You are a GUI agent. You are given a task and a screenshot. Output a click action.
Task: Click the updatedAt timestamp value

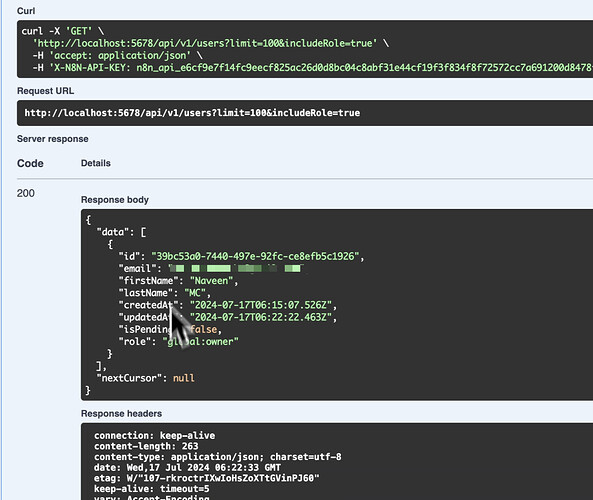261,317
